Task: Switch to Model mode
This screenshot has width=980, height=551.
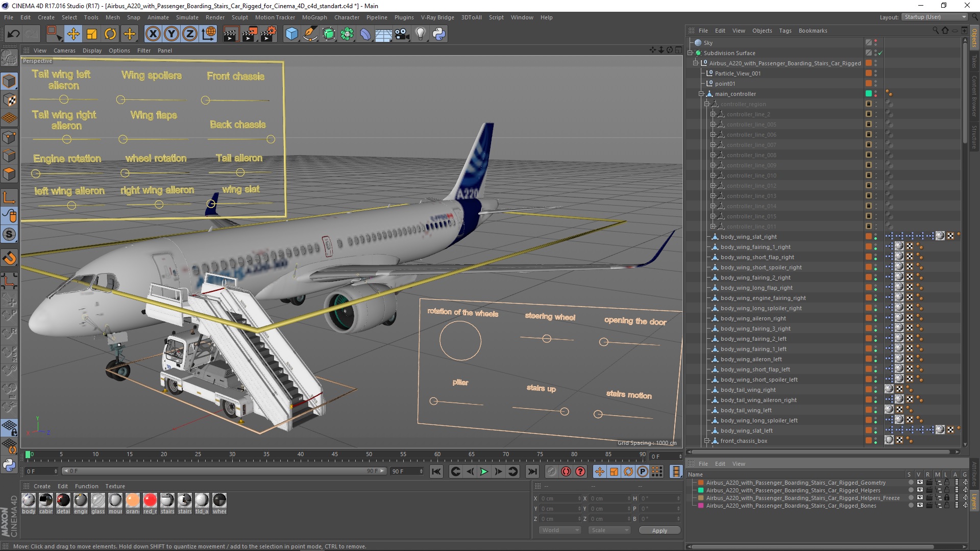Action: [9, 81]
